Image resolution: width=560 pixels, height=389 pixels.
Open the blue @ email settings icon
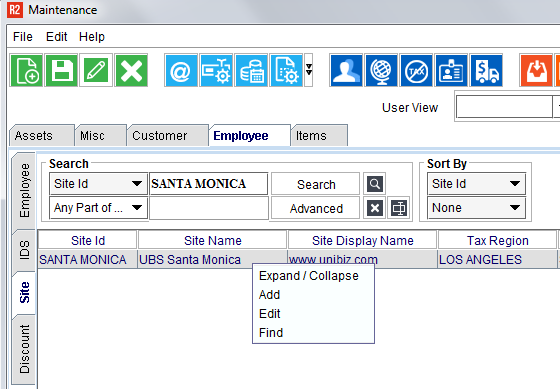pyautogui.click(x=181, y=70)
